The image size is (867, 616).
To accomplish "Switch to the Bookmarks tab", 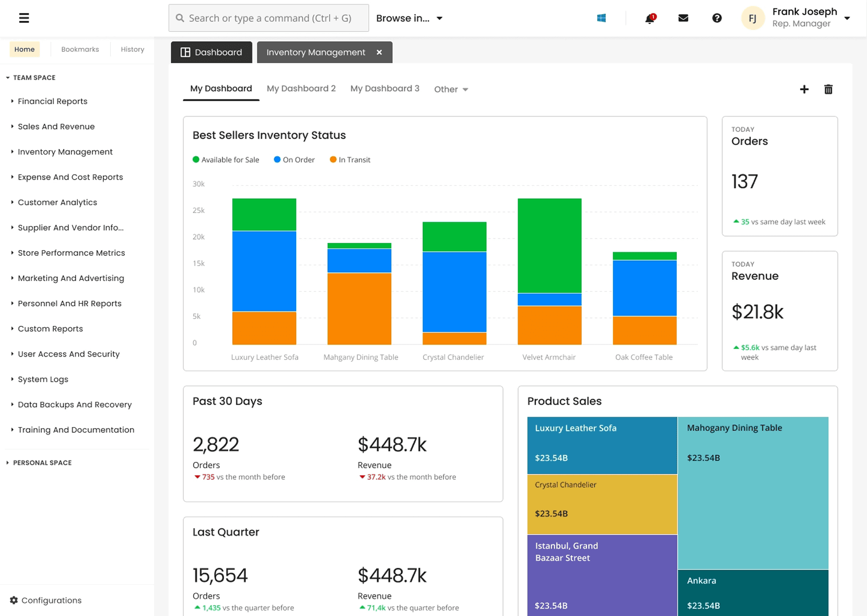I will coord(80,50).
